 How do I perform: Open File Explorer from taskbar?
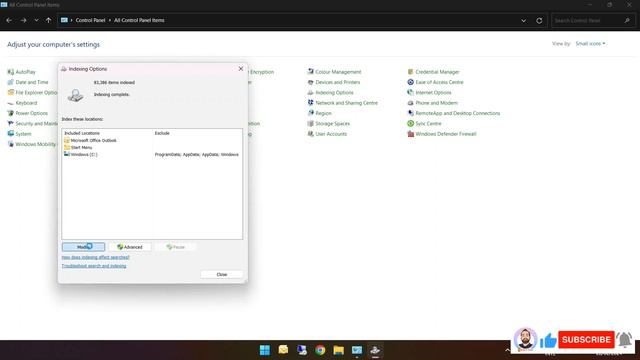[338, 350]
